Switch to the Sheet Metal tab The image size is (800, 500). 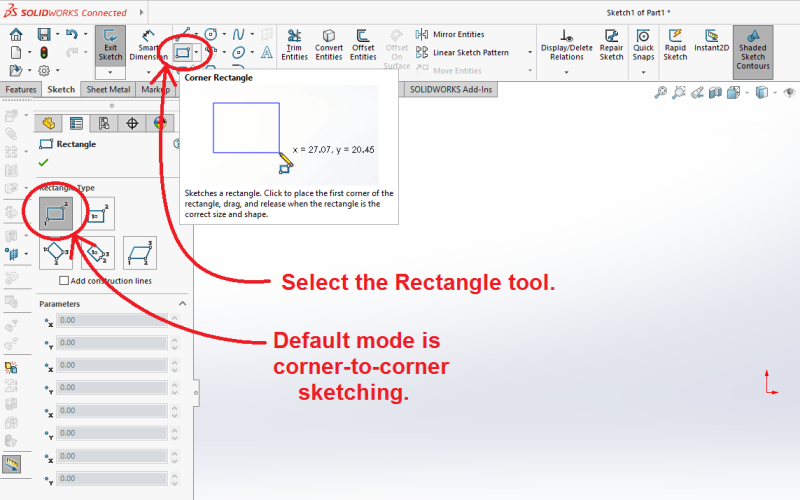(108, 90)
